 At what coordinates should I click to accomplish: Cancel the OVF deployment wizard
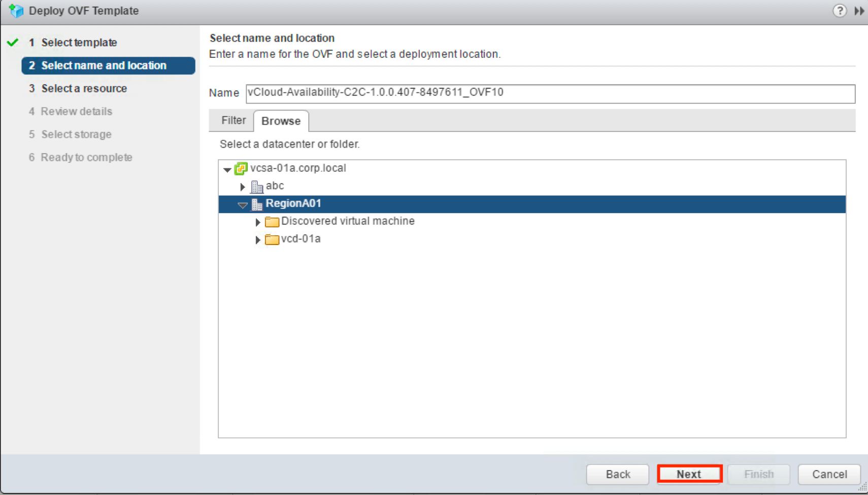pyautogui.click(x=829, y=474)
